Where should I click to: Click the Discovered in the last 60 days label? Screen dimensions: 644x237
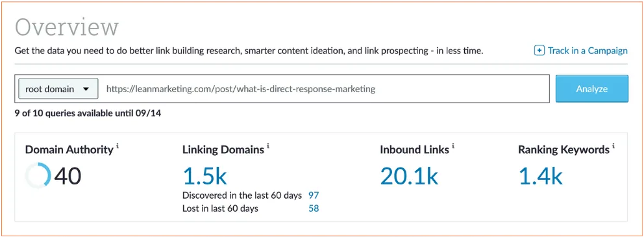pos(242,195)
